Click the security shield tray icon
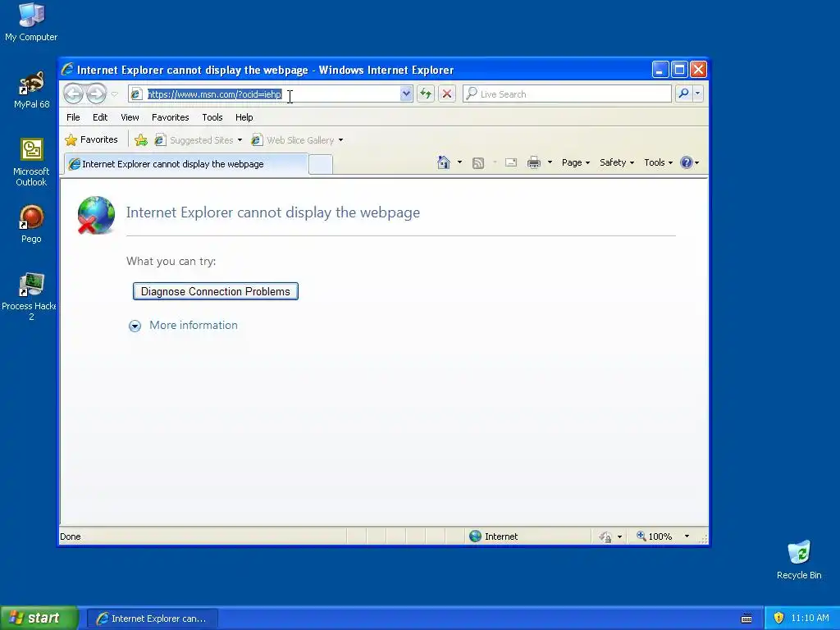The height and width of the screenshot is (630, 840). [x=779, y=618]
